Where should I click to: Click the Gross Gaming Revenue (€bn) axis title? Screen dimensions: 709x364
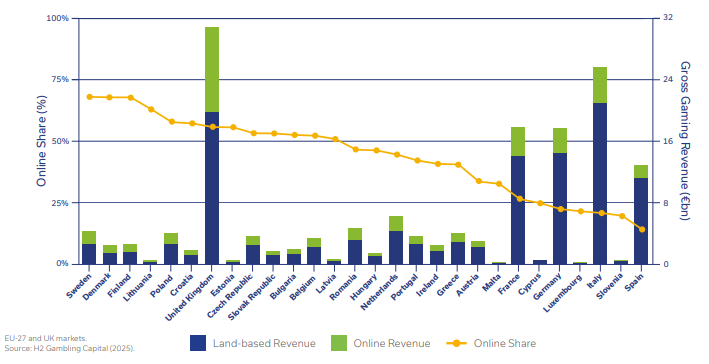pos(685,141)
